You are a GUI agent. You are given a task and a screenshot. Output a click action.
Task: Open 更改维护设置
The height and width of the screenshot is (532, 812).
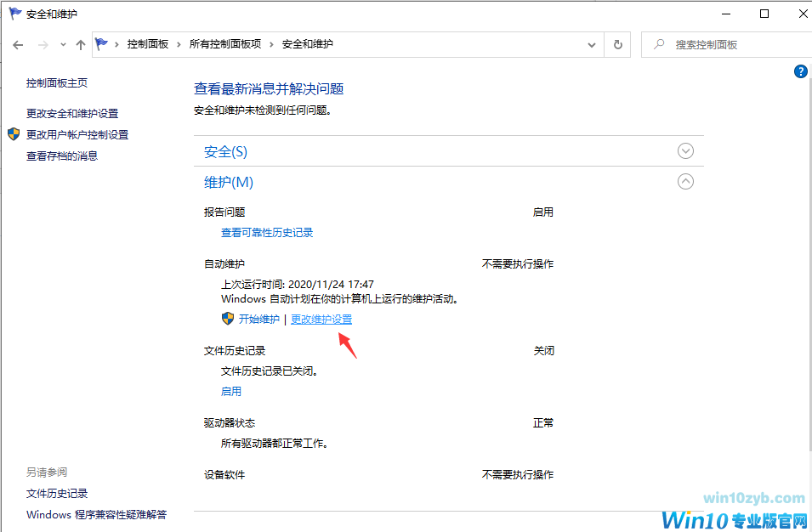point(321,319)
